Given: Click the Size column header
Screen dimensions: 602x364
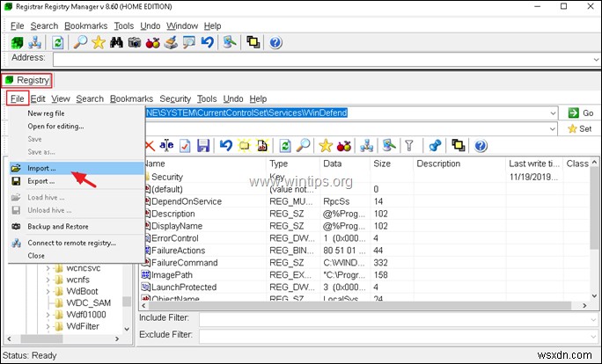Looking at the screenshot, I should click(x=392, y=164).
